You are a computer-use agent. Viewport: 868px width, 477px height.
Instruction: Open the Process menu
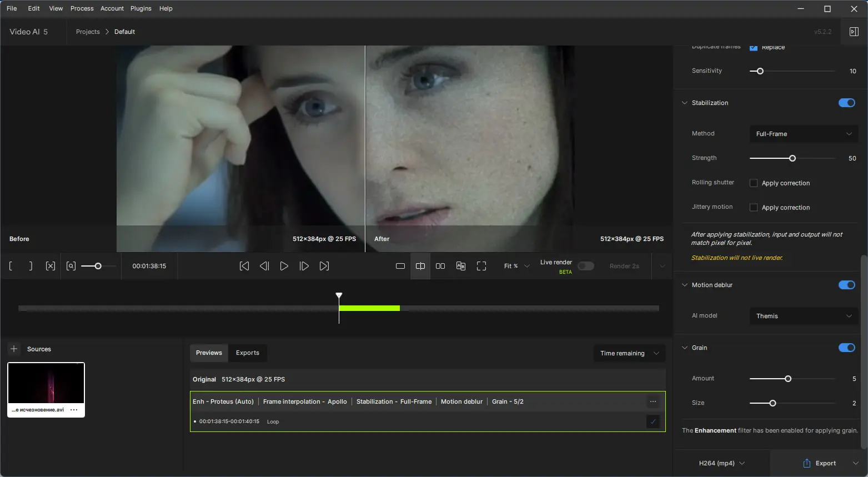tap(82, 8)
